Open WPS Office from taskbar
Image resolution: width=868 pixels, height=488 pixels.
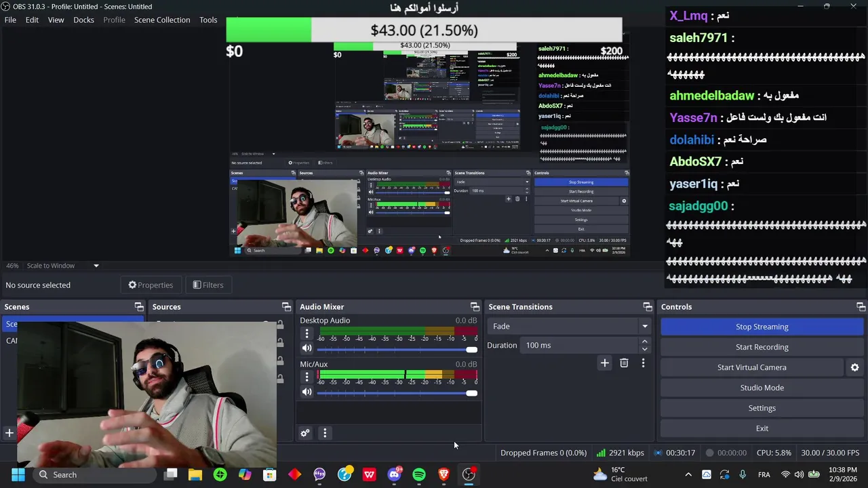(x=369, y=474)
